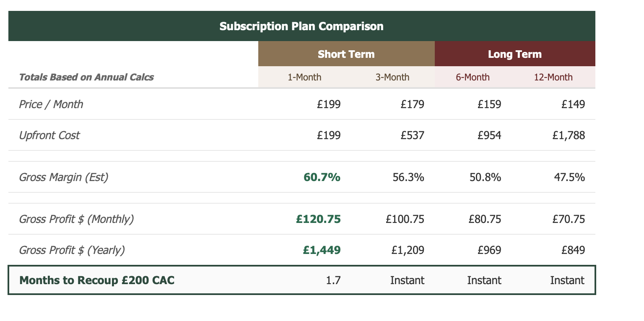Click the 60.7% gross margin cell

point(322,177)
